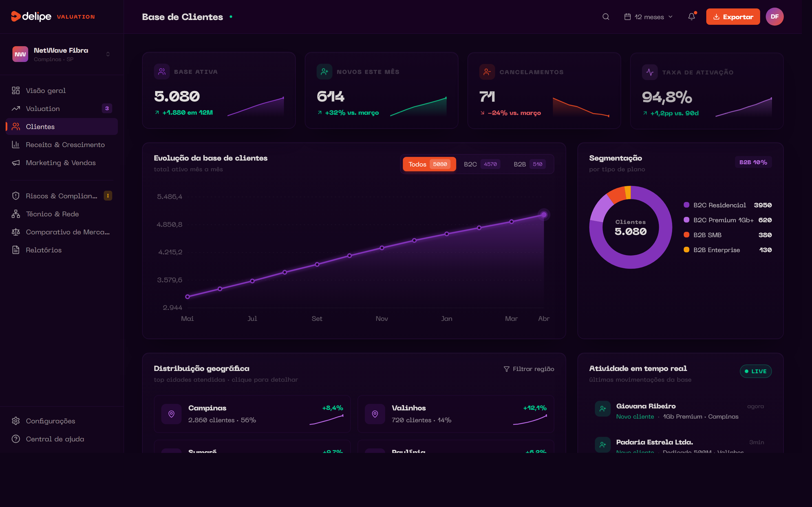Click the Campinas location pin icon
Viewport: 812px width, 507px height.
tap(171, 414)
